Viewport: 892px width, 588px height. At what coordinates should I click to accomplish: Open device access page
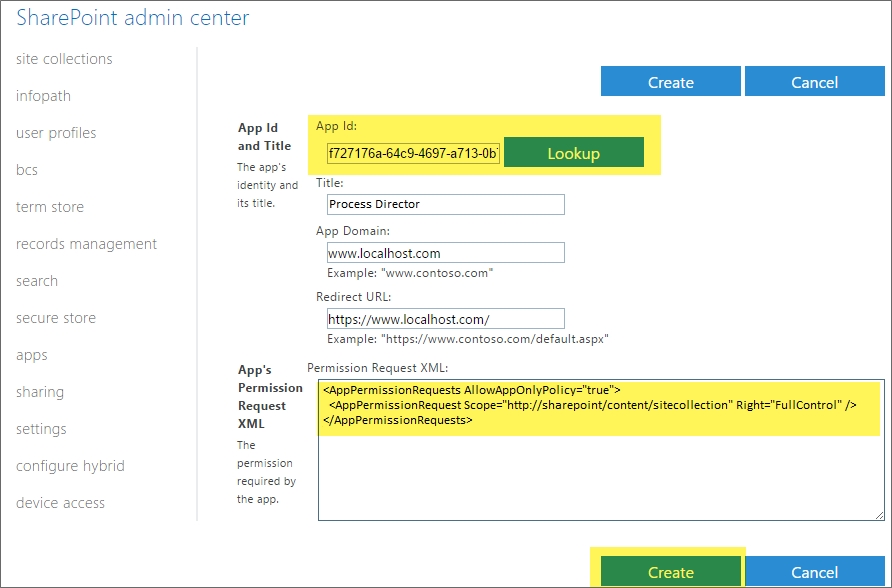pyautogui.click(x=60, y=503)
